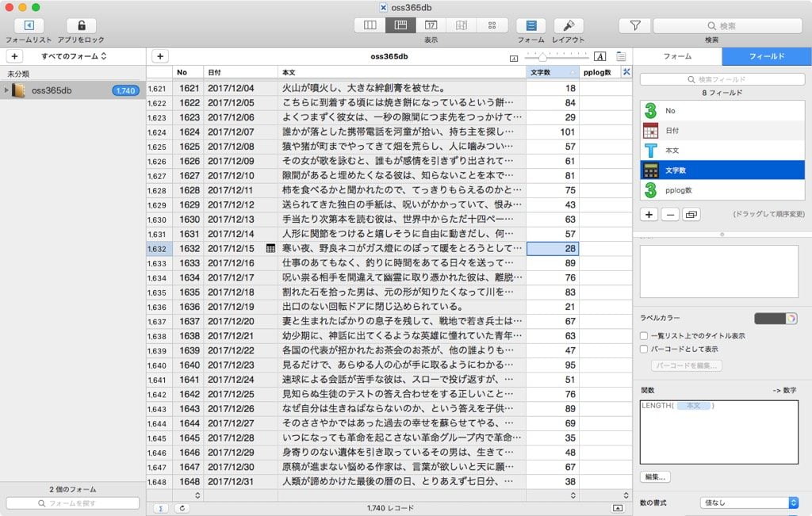Click the field plus add button
The image size is (812, 516).
(649, 214)
